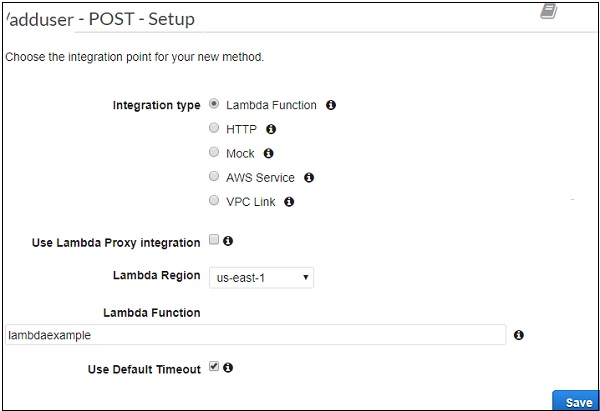The width and height of the screenshot is (600, 411).
Task: Click info icon for Use Default Timeout
Action: 229,368
